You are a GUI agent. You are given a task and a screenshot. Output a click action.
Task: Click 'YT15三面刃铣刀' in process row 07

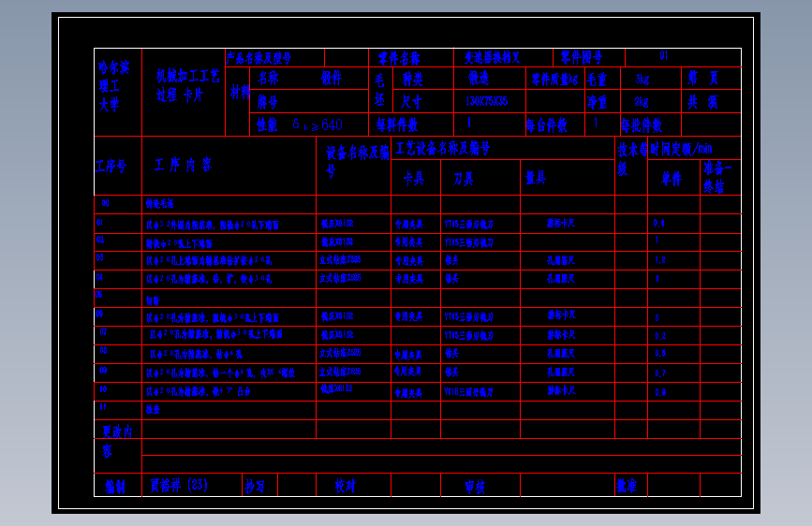(x=468, y=335)
